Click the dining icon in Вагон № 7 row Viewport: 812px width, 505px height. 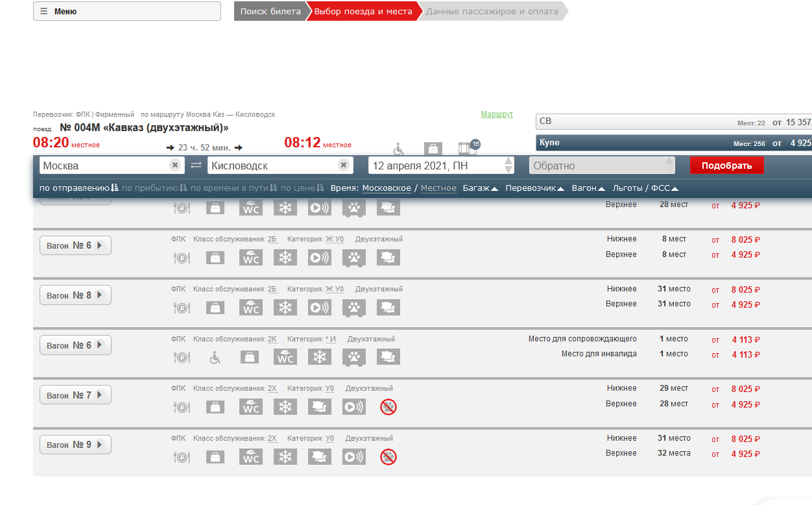pyautogui.click(x=181, y=407)
